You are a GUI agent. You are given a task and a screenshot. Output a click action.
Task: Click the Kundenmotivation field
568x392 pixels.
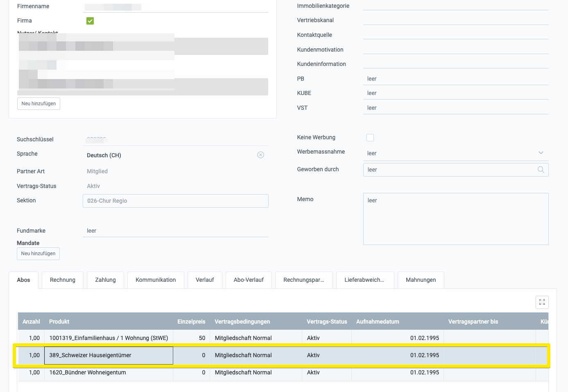[456, 49]
